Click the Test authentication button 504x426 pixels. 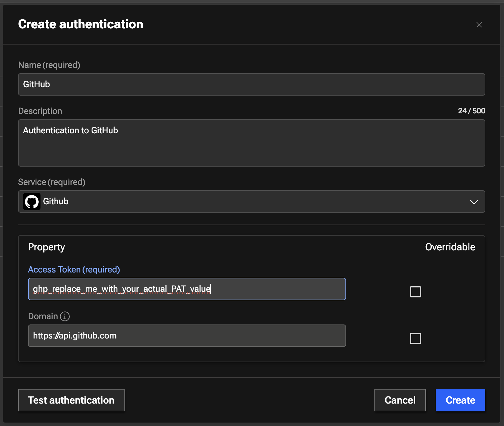pos(71,400)
